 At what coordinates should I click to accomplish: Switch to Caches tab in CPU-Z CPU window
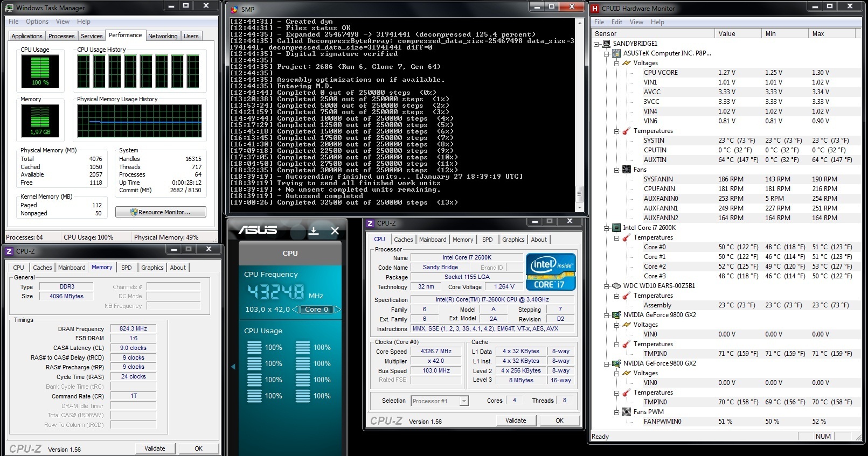pos(404,240)
